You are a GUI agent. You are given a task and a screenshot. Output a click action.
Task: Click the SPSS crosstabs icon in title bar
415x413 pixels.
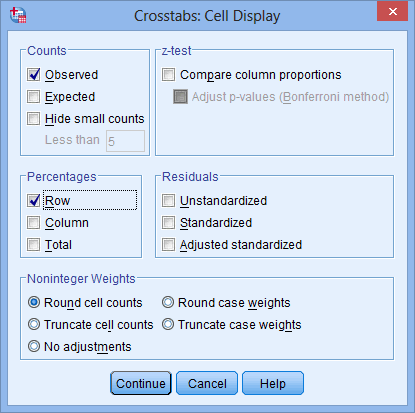(18, 15)
